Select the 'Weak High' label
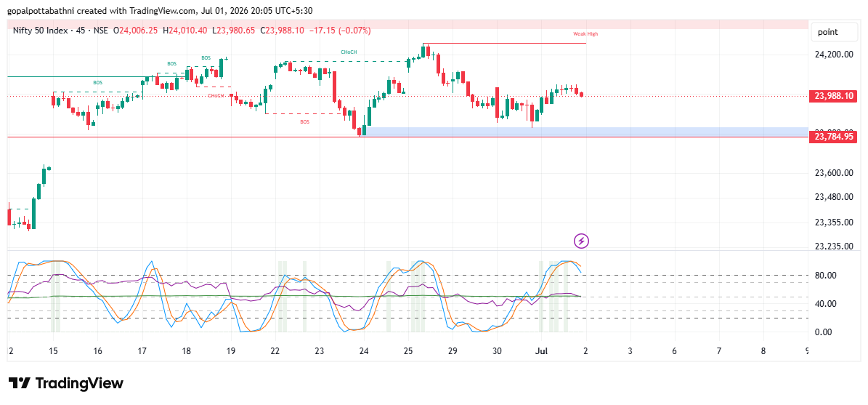The image size is (868, 405). 585,33
